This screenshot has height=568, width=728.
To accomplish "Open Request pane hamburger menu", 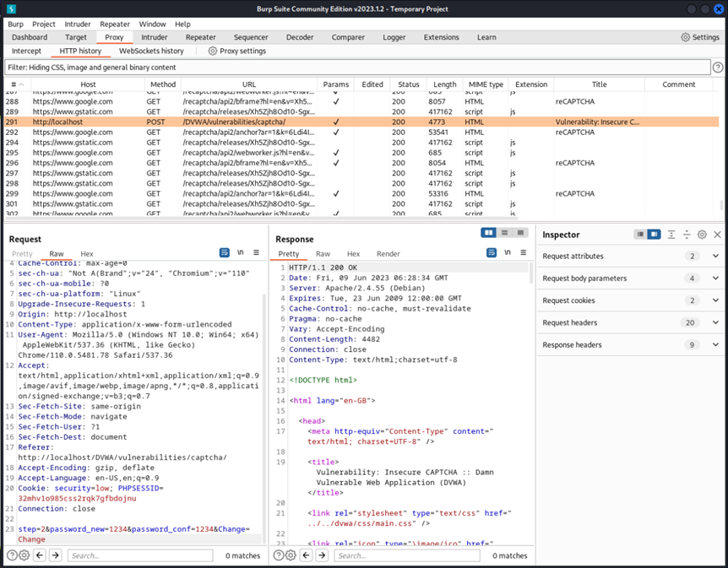I will 256,252.
